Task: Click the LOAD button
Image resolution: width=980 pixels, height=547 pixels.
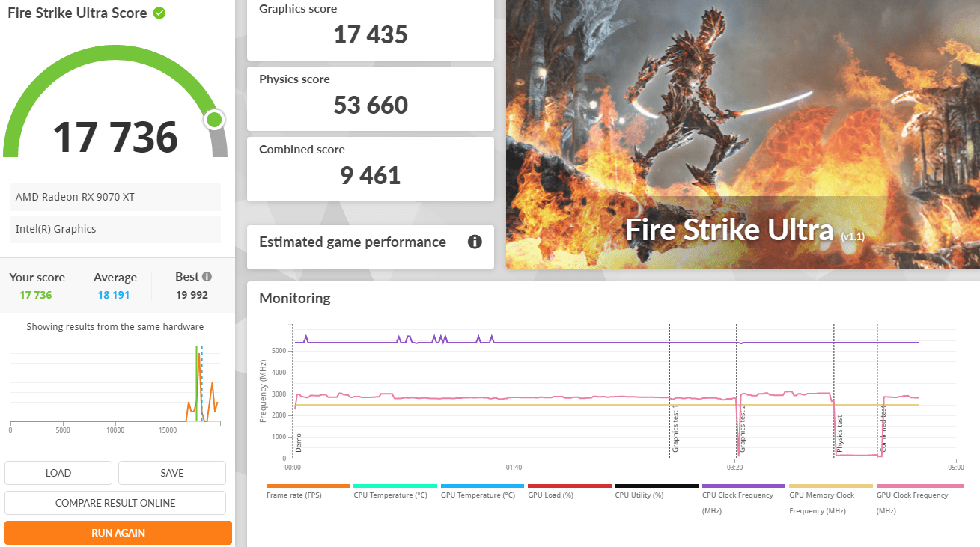Action: [x=58, y=473]
